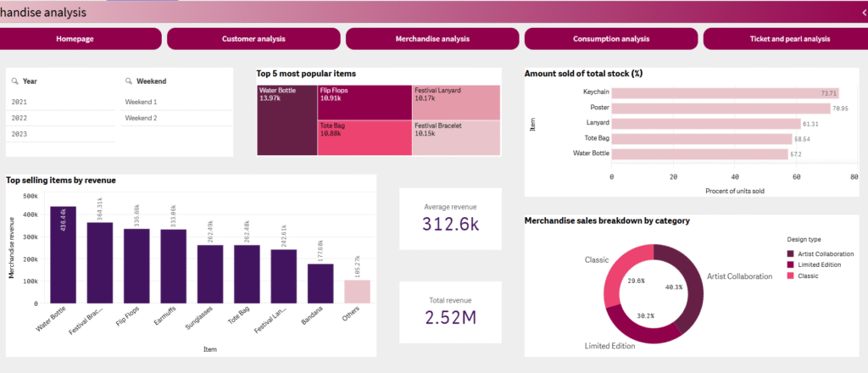Choose Weekend 2 in the Weekend filter
868x373 pixels.
(176, 118)
